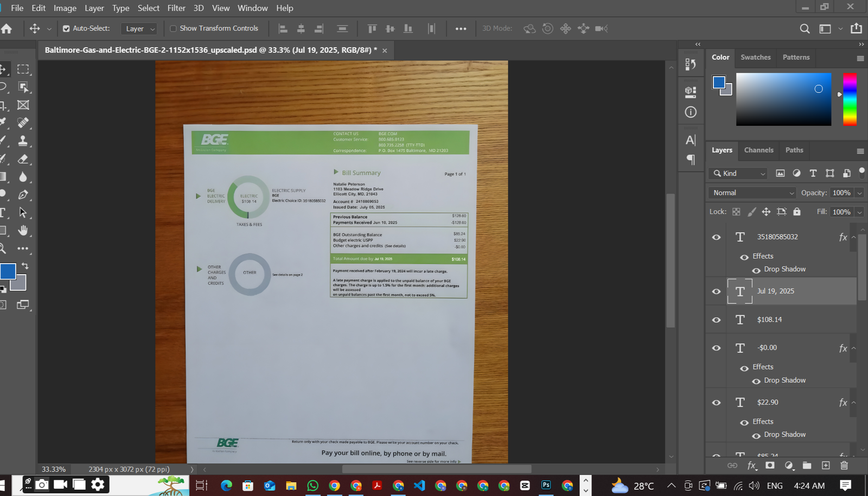Click the canvas vertical scrollbar
This screenshot has height=496, width=868.
point(671,260)
